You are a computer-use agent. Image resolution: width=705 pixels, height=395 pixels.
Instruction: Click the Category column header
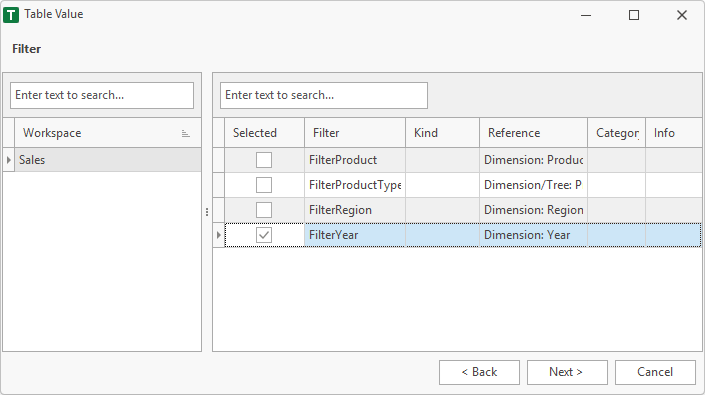(616, 133)
